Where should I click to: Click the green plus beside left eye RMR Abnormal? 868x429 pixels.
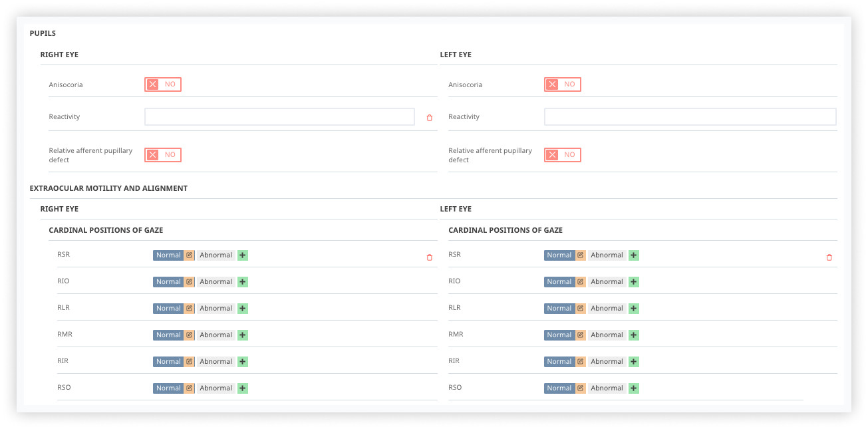(634, 335)
